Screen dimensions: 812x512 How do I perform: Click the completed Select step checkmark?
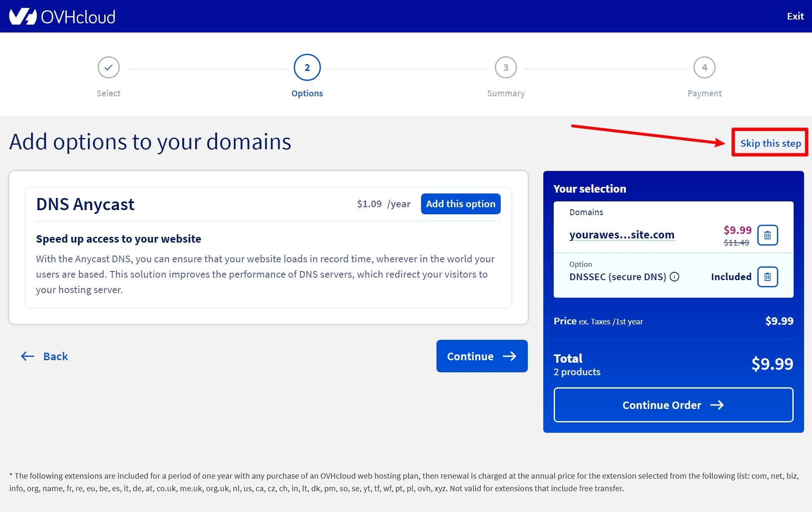(x=108, y=68)
